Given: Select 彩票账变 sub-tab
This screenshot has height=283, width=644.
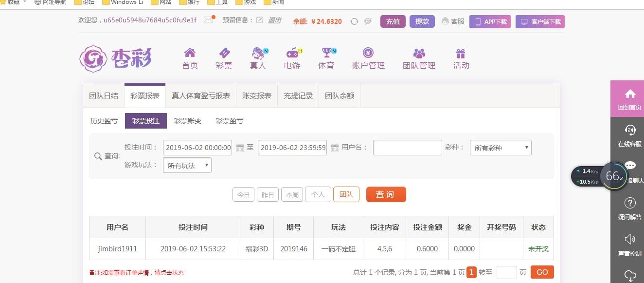Looking at the screenshot, I should click(x=188, y=121).
